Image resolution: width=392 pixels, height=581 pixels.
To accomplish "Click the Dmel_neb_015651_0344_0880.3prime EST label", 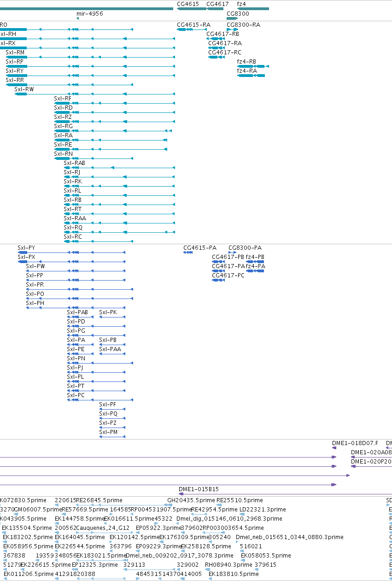I will [x=289, y=537].
